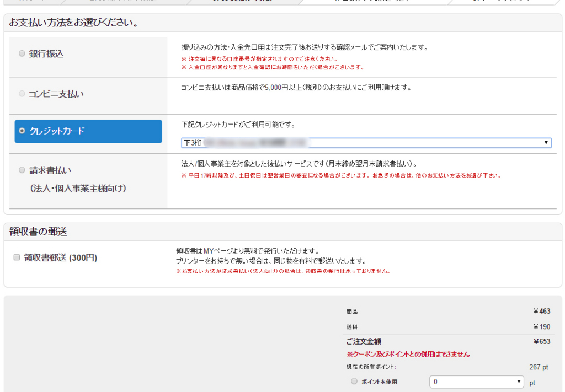Click the ポイントを使用 label text
The image size is (565, 392).
pyautogui.click(x=380, y=382)
